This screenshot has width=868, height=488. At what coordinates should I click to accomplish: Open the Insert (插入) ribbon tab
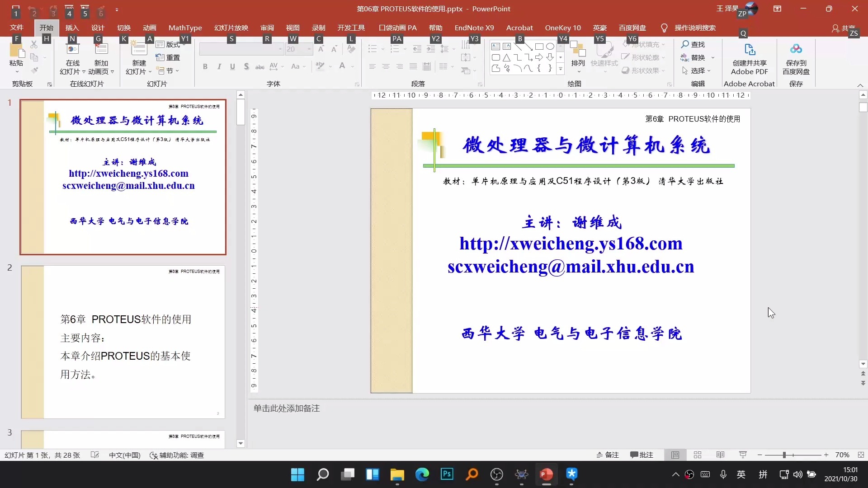pos(72,28)
